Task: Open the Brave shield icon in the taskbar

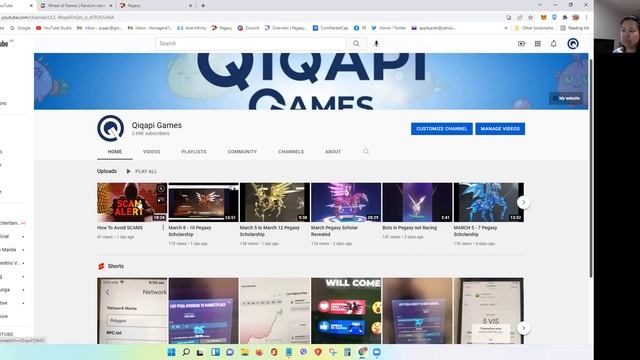Action: tap(318, 352)
